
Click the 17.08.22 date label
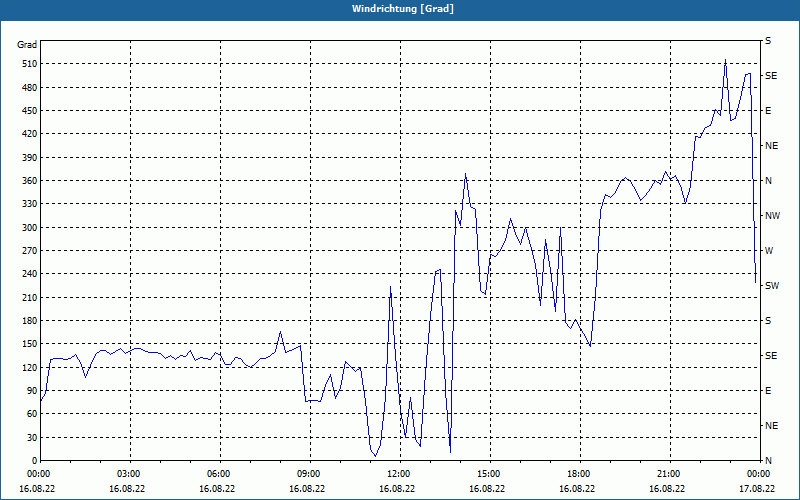(757, 488)
